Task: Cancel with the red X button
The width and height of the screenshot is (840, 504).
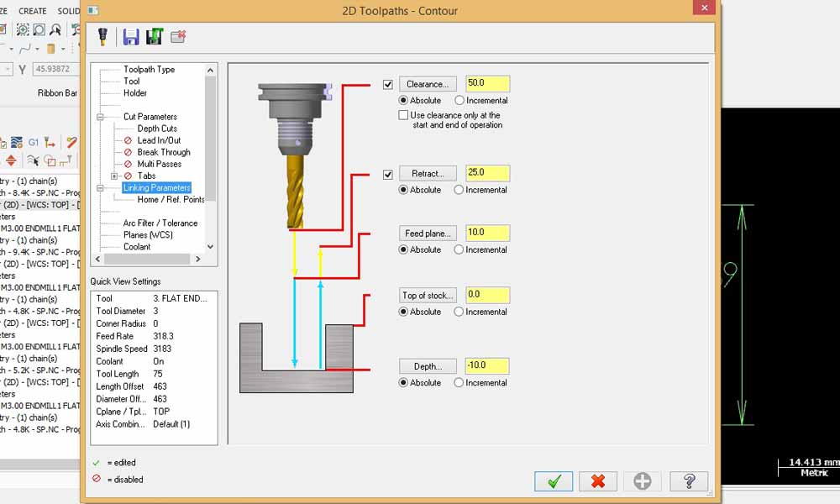Action: (x=598, y=481)
